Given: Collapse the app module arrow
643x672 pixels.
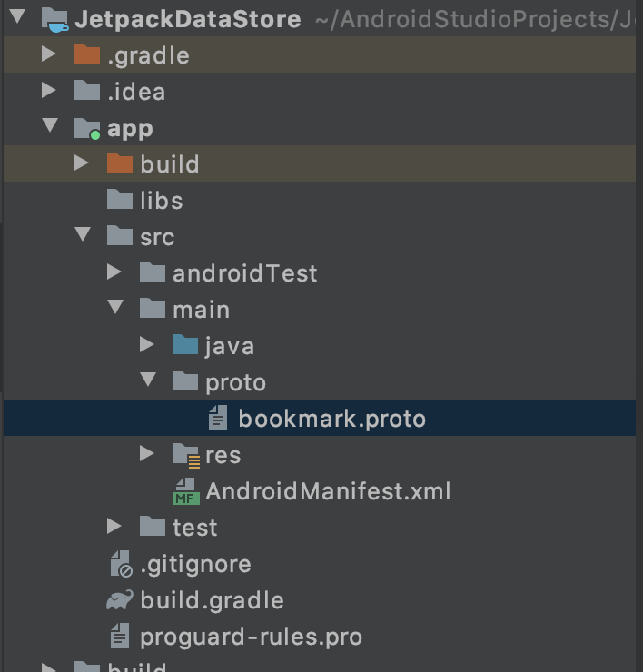Looking at the screenshot, I should 50,125.
